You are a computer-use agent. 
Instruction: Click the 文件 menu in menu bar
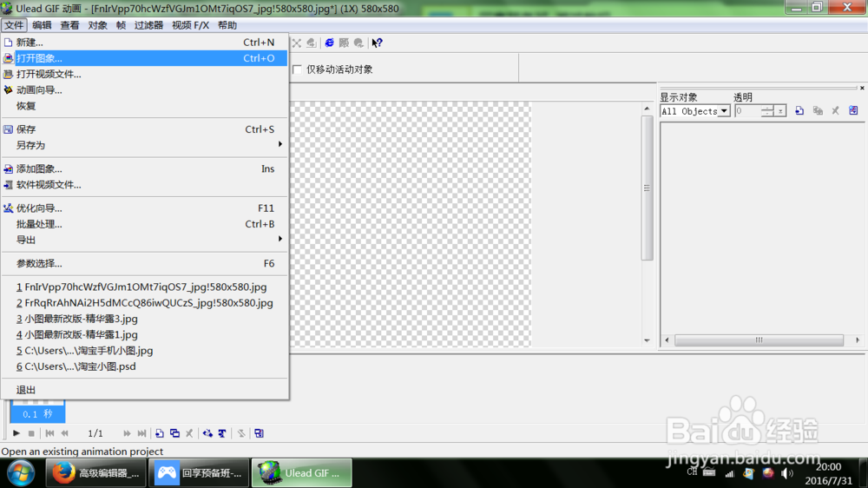14,25
